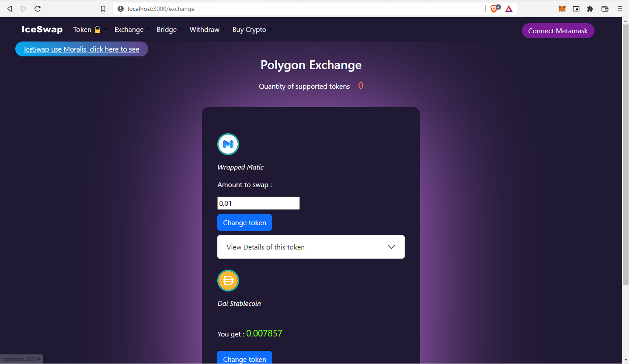Image resolution: width=629 pixels, height=364 pixels.
Task: Open the Token menu with the lock icon
Action: pos(89,30)
